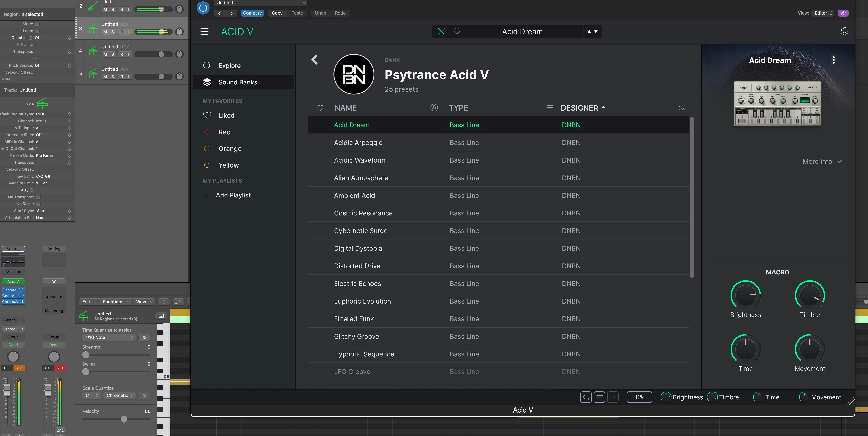868x436 pixels.
Task: Like the Acid Dream preset with heart icon
Action: [457, 31]
